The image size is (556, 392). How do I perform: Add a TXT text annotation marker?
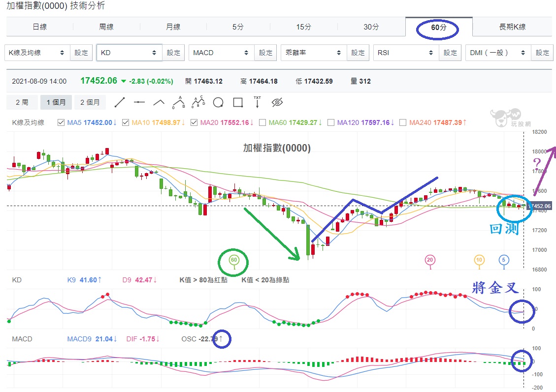pyautogui.click(x=257, y=102)
